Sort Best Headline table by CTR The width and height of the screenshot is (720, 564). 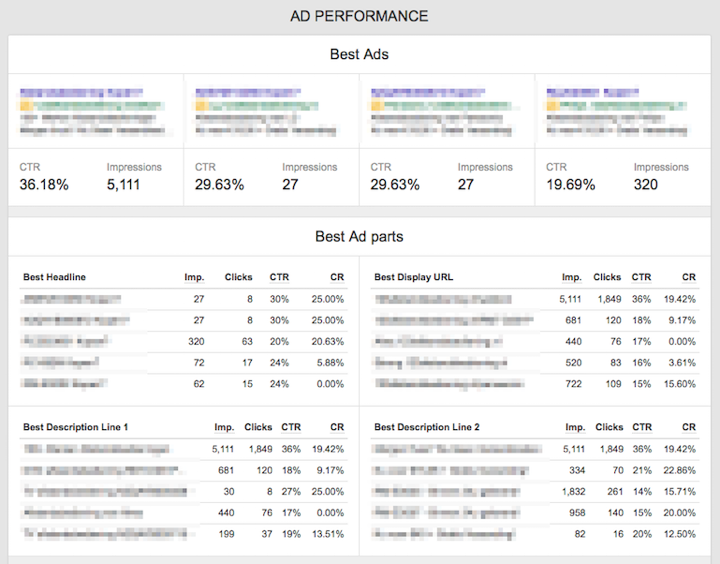click(279, 277)
